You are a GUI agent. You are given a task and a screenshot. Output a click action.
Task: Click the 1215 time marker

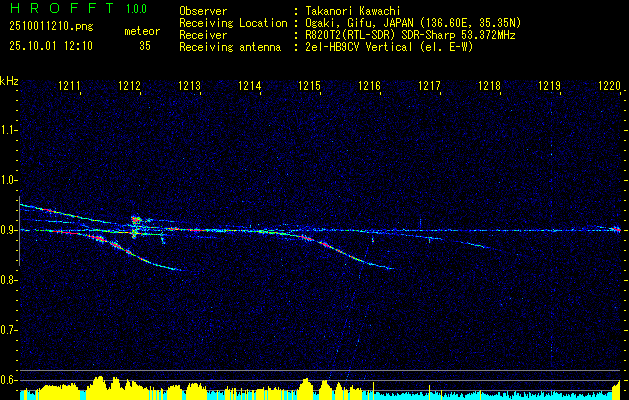[x=309, y=85]
